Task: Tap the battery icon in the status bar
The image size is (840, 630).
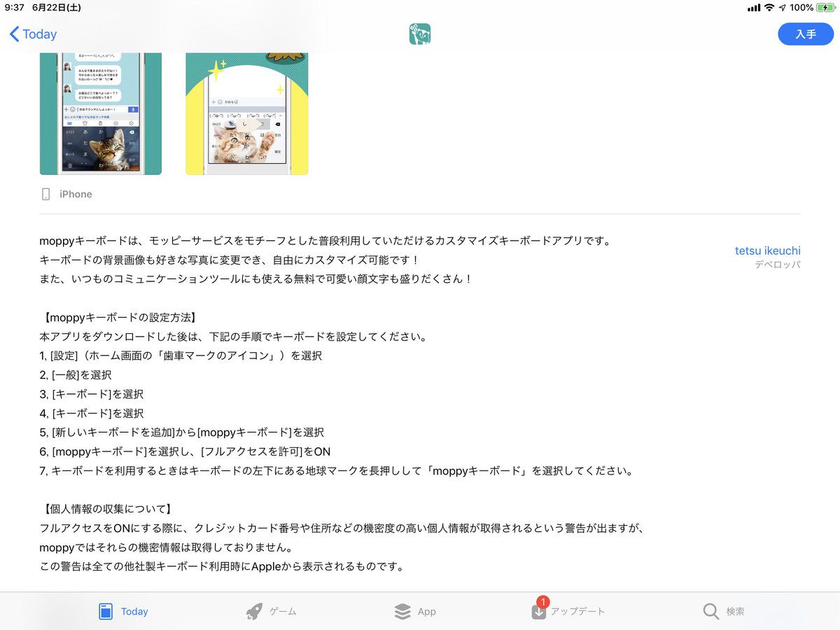Action: [825, 8]
